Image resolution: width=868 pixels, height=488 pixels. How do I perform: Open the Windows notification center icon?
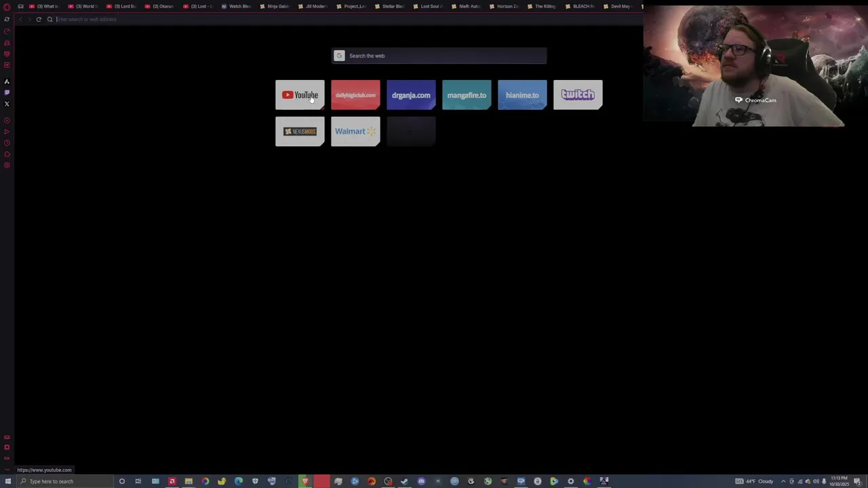click(858, 482)
